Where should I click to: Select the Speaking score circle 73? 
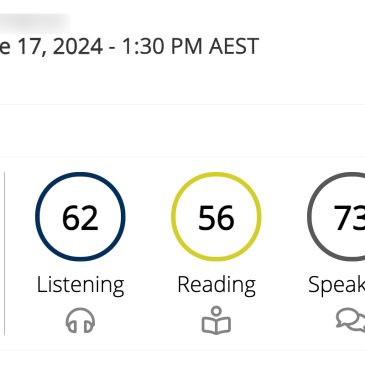[336, 217]
